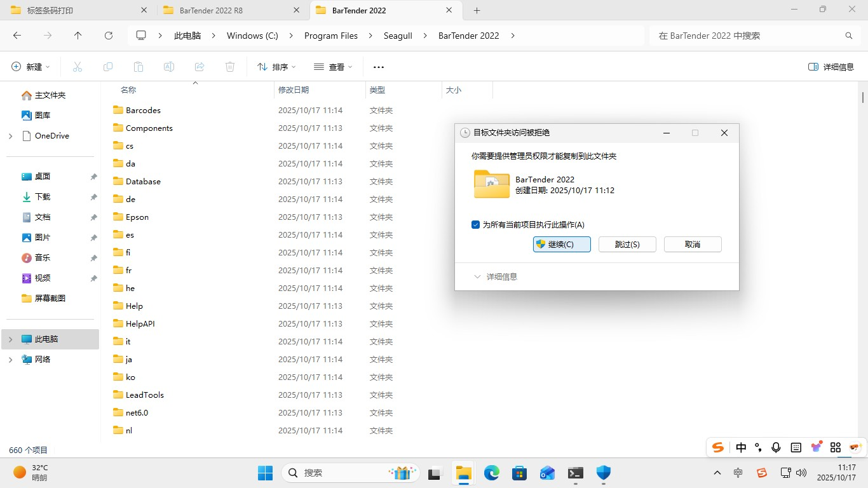
Task: Click the 跳过(S) skip button
Action: [627, 245]
